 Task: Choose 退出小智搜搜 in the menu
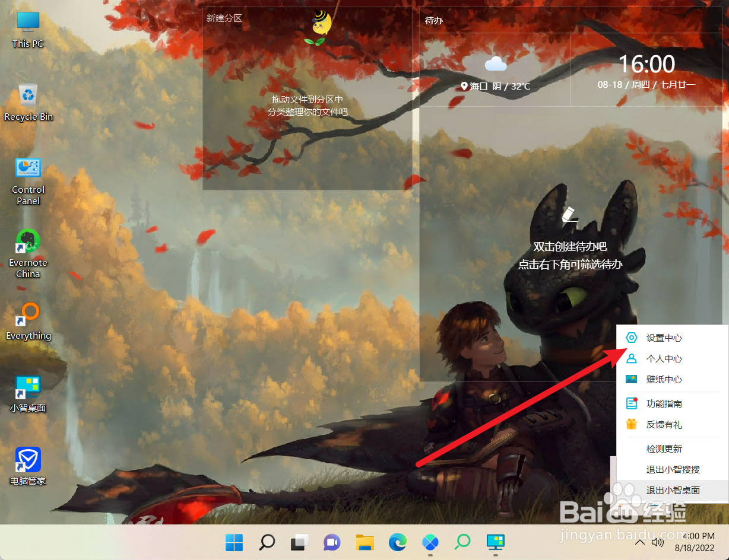pos(673,469)
